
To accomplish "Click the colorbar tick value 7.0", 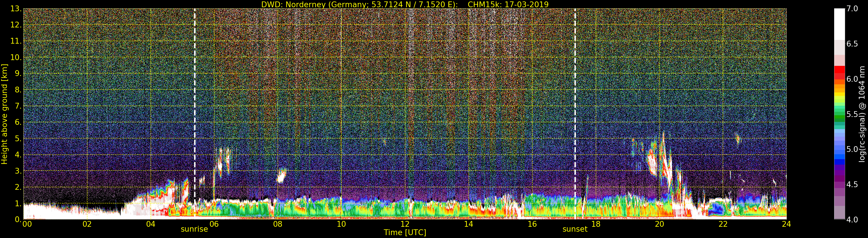I will coord(852,9).
